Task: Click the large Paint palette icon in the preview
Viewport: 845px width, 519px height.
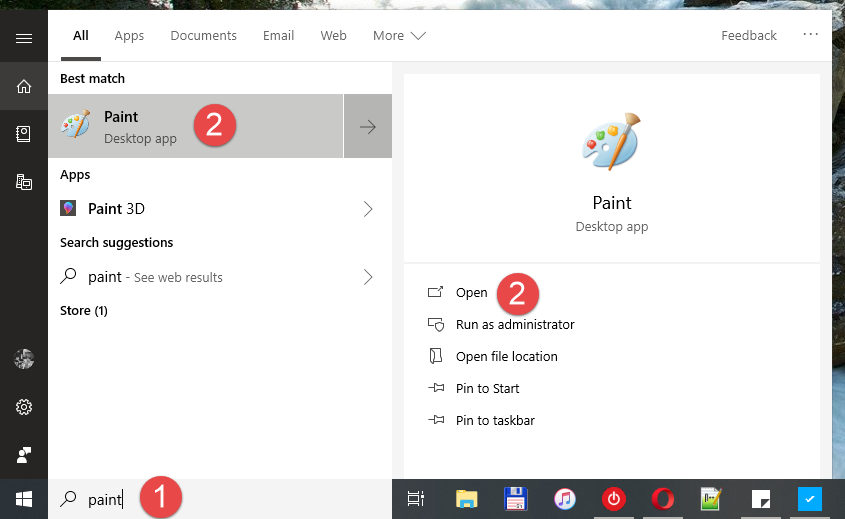Action: tap(612, 142)
